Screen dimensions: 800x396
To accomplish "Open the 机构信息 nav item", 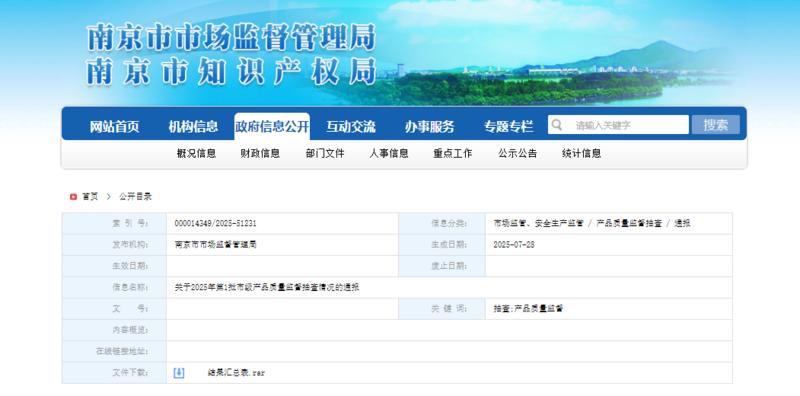I will point(193,127).
